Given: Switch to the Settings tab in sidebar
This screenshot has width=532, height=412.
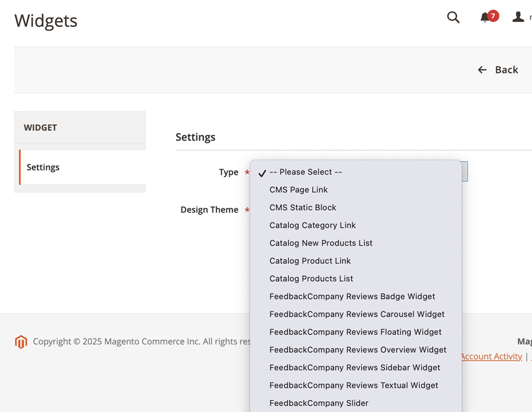Looking at the screenshot, I should coord(82,167).
